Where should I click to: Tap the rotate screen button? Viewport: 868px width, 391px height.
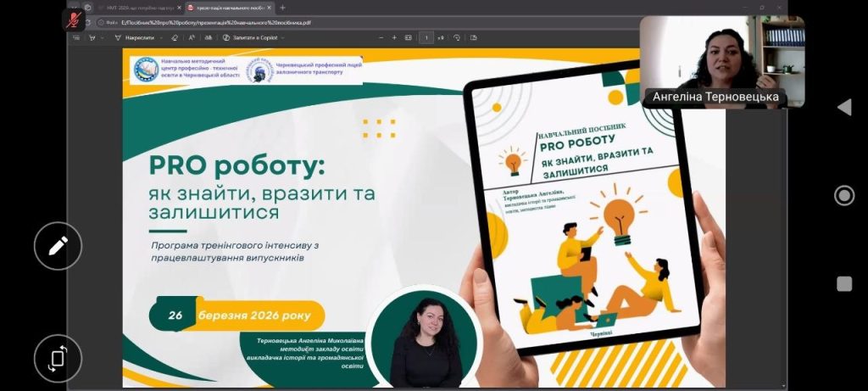(58, 358)
